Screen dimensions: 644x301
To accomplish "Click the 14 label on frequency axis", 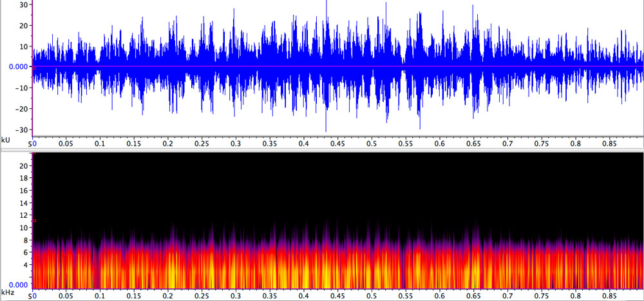I will pyautogui.click(x=24, y=203).
